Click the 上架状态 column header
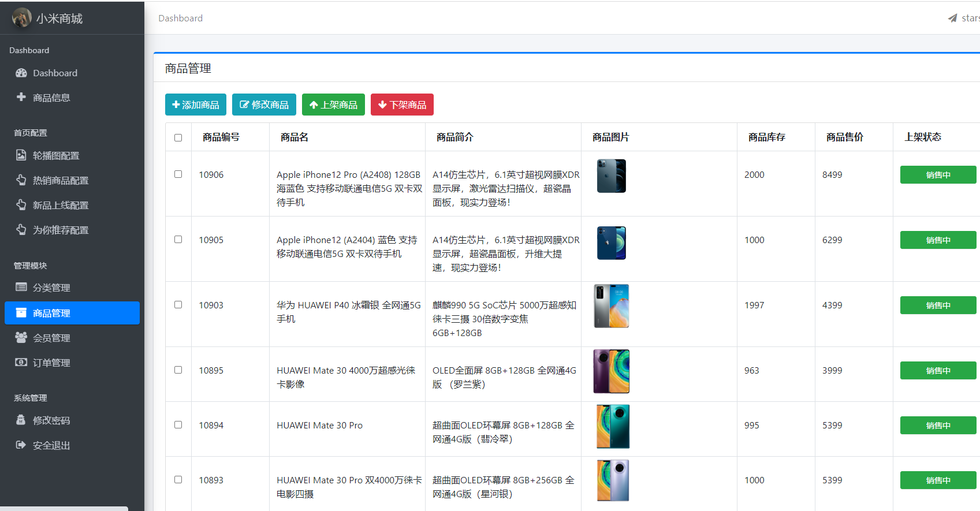Viewport: 980px width, 511px height. click(x=922, y=137)
